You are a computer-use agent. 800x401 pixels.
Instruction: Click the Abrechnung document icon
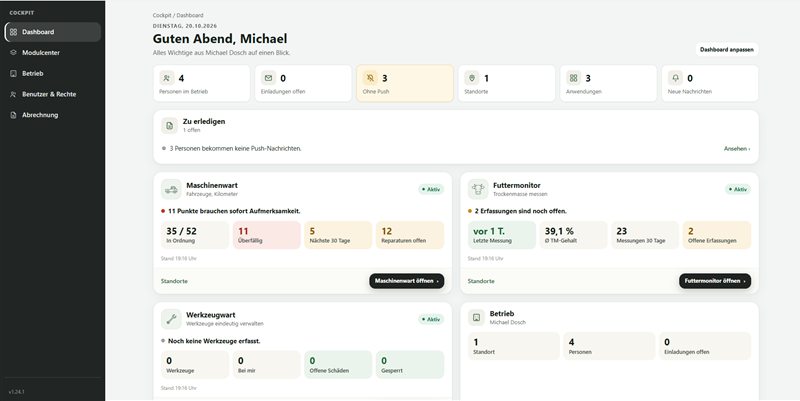tap(13, 115)
